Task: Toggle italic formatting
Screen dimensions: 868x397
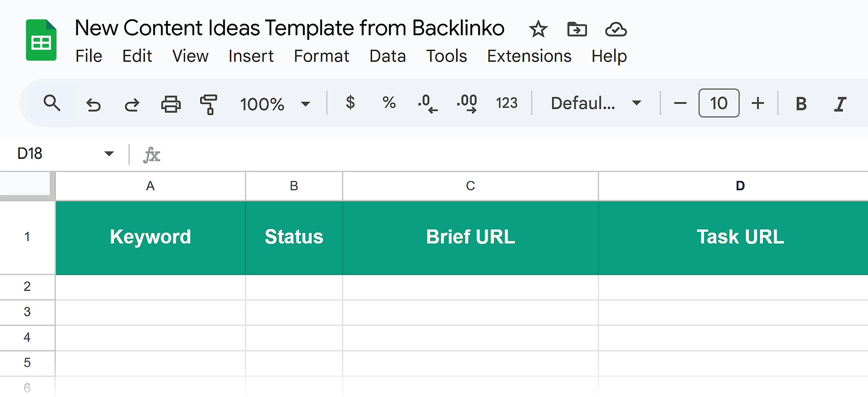Action: (840, 103)
